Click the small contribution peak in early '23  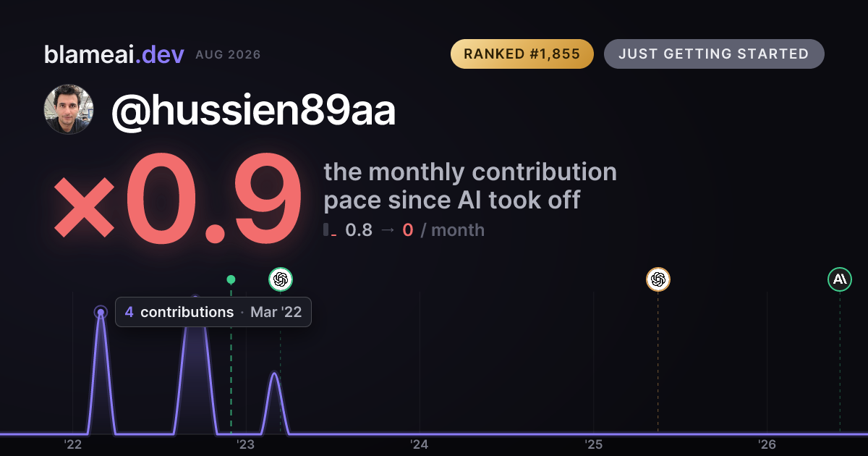(x=274, y=402)
